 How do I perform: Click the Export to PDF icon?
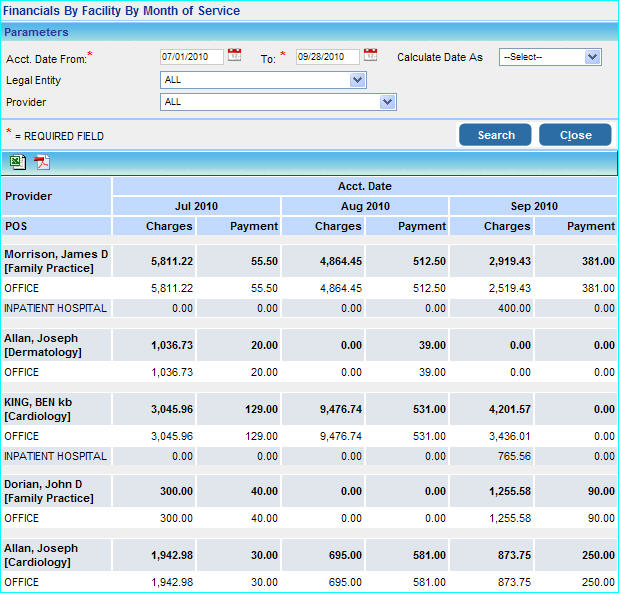coord(41,163)
